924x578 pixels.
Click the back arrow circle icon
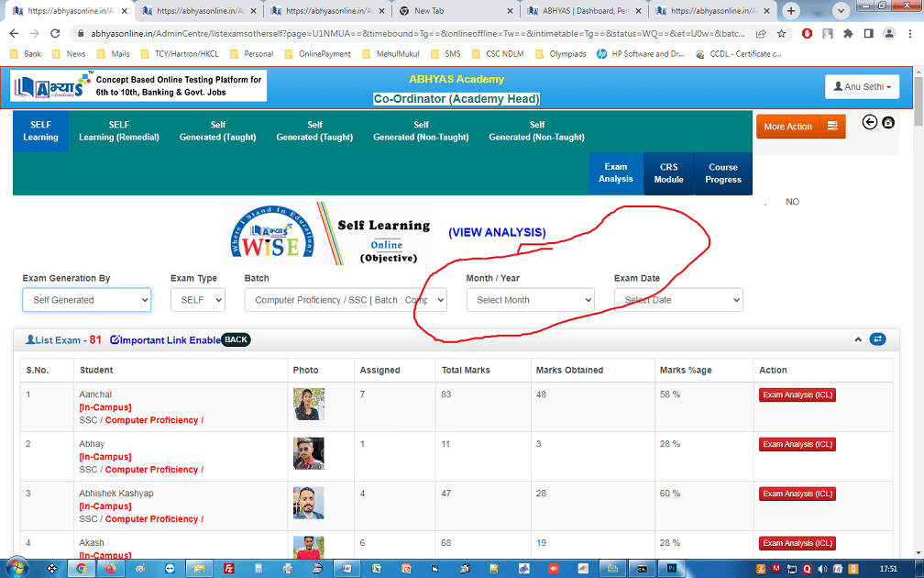point(870,123)
